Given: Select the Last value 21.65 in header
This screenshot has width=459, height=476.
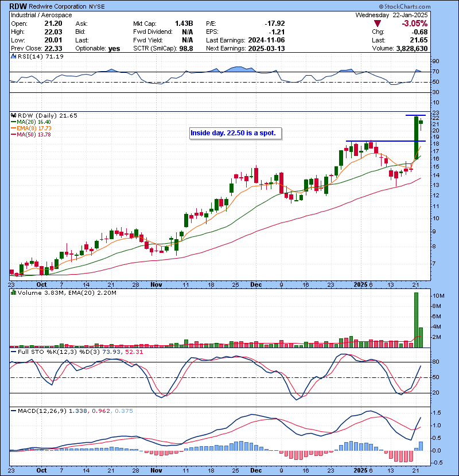Looking at the screenshot, I should coord(419,40).
